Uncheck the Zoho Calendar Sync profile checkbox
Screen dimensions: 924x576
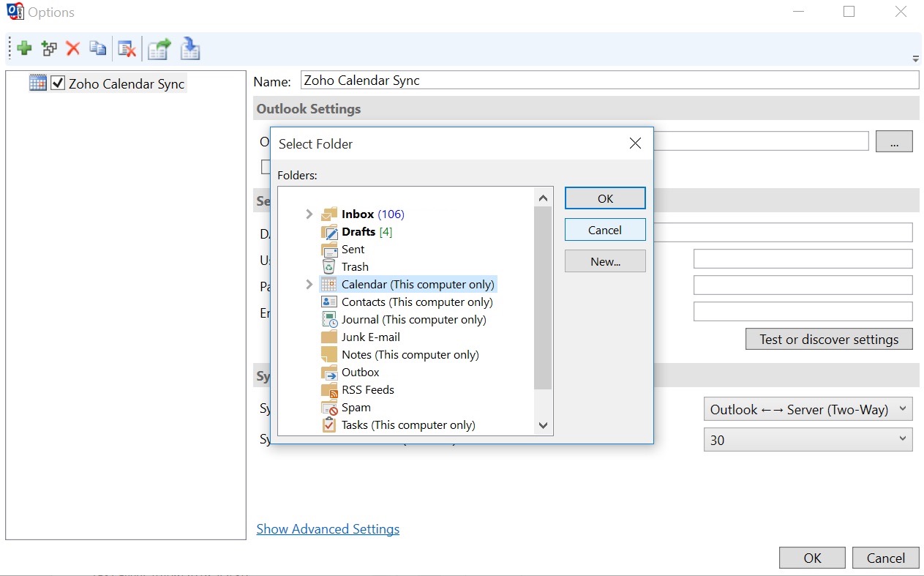point(59,83)
